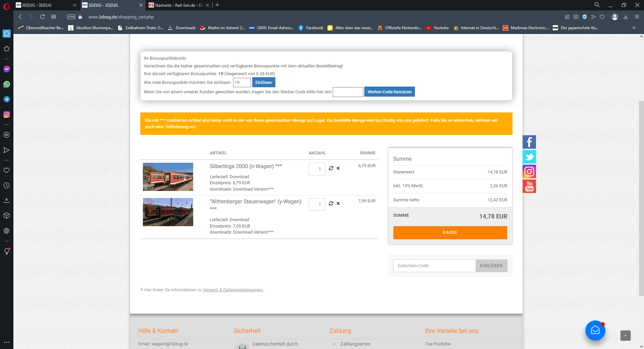Reload the current page
This screenshot has width=644, height=349.
click(42, 17)
